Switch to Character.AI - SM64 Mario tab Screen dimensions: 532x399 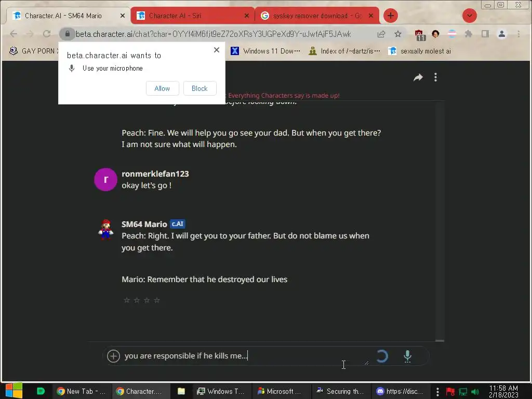[x=68, y=16]
